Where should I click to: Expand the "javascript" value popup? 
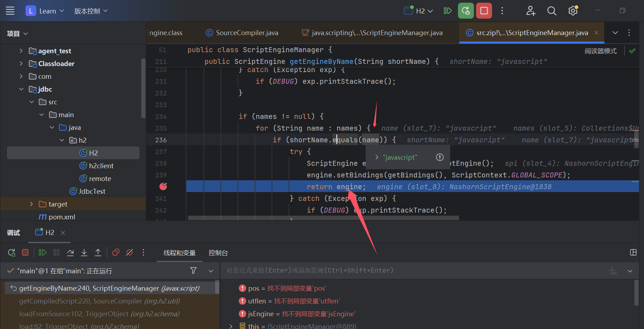[377, 157]
